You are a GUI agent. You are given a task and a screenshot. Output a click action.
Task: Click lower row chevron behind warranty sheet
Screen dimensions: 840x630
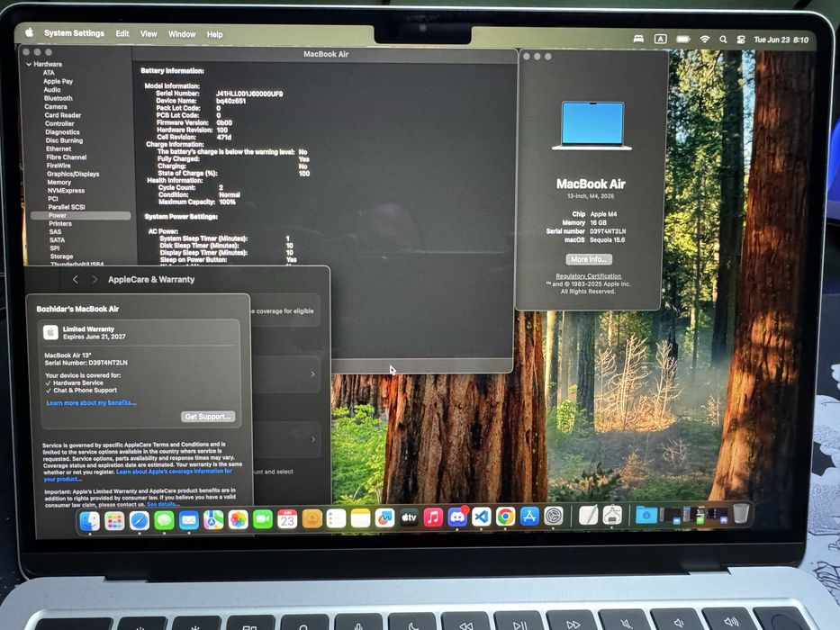tap(313, 439)
